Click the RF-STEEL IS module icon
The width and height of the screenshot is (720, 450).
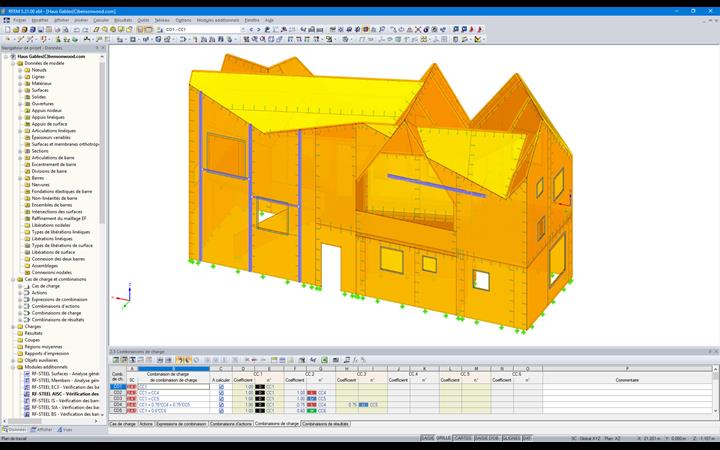[27, 400]
